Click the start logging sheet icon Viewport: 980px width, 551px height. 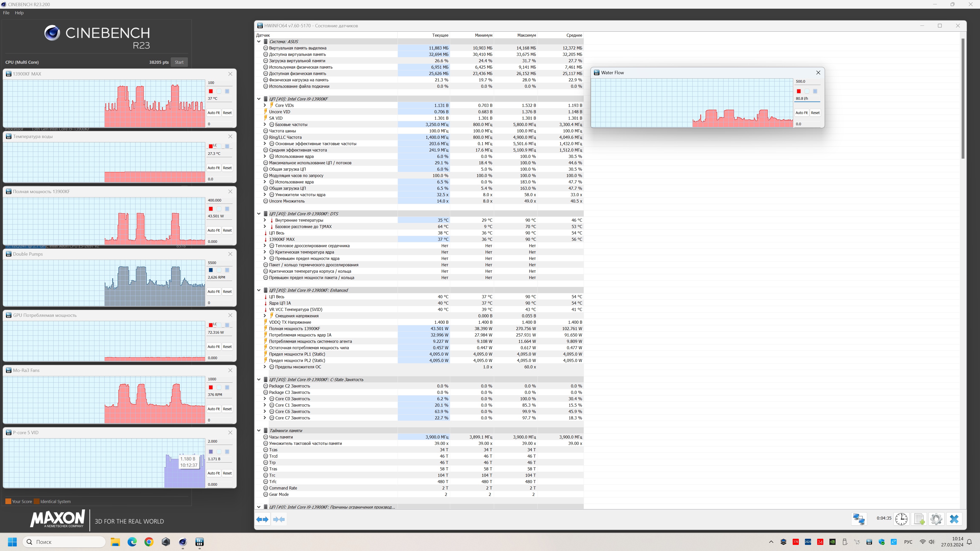pyautogui.click(x=919, y=519)
